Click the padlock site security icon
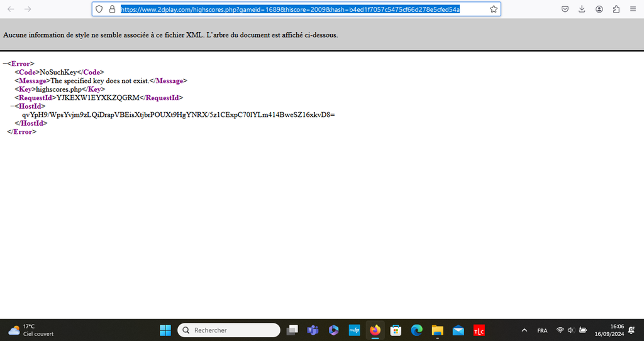This screenshot has height=341, width=644. pos(112,9)
